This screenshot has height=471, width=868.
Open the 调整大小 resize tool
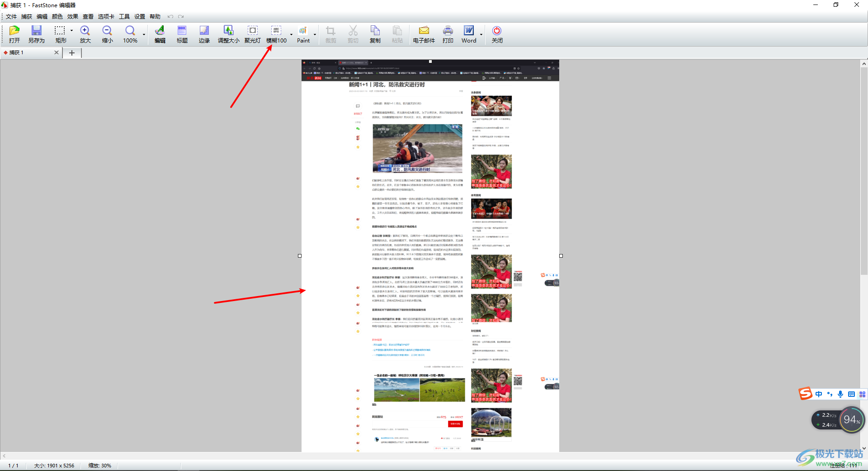tap(228, 34)
